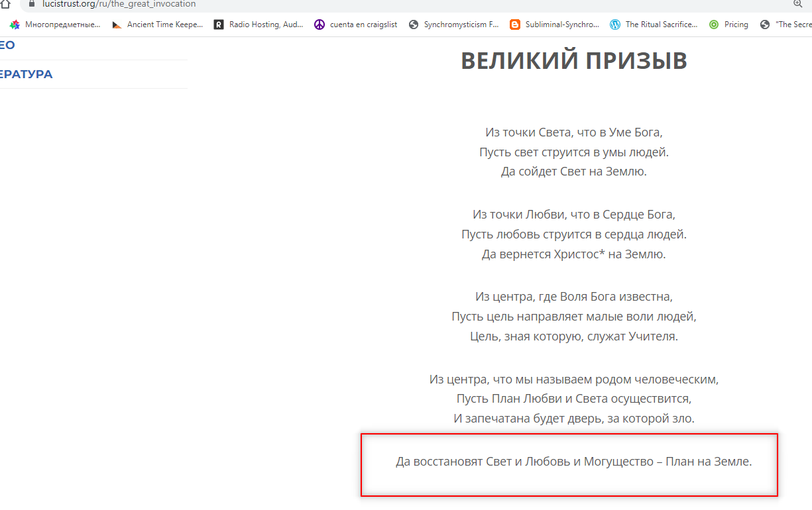Screen dimensions: 812x510
Task: Click the Ancient Time Keeper favicon
Action: 117,25
